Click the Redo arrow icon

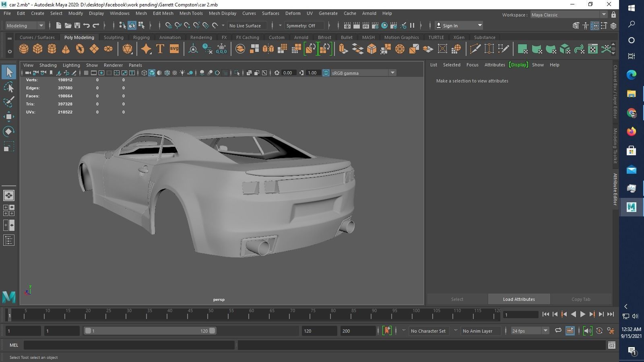coord(96,25)
